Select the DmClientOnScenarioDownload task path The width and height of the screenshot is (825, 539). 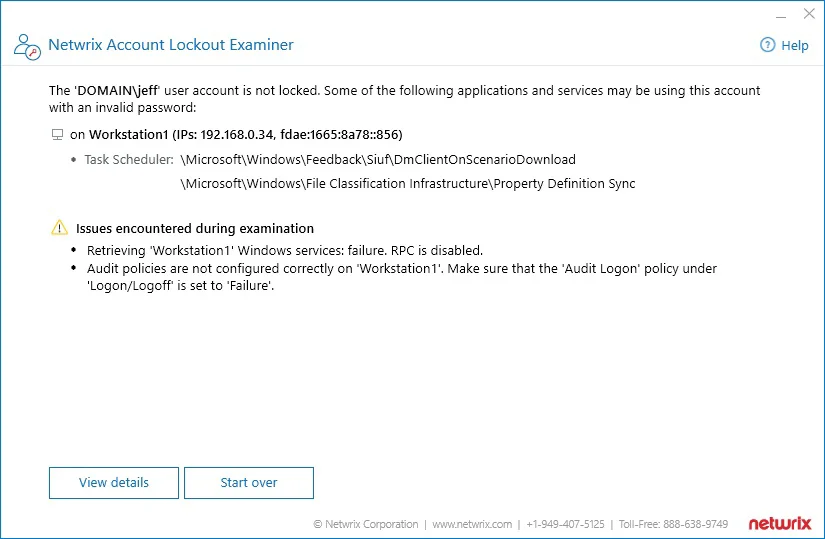click(x=378, y=159)
